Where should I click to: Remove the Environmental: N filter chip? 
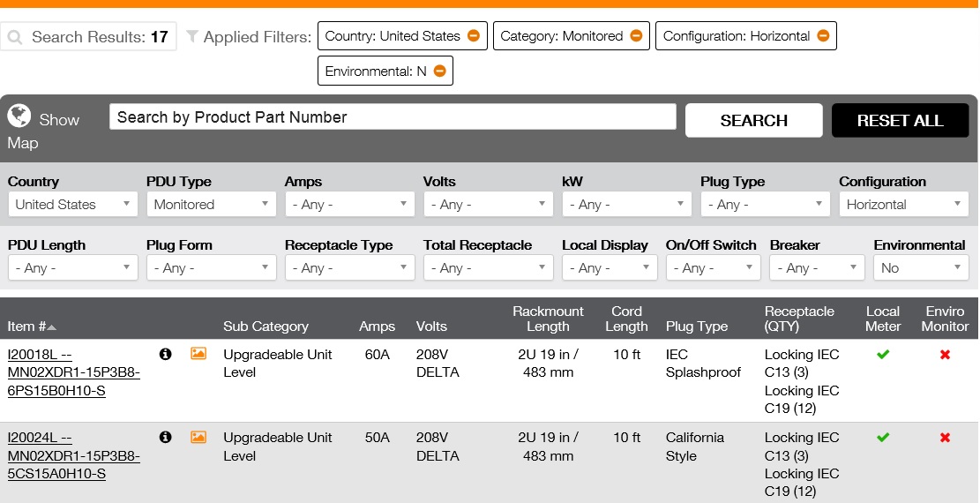[439, 71]
